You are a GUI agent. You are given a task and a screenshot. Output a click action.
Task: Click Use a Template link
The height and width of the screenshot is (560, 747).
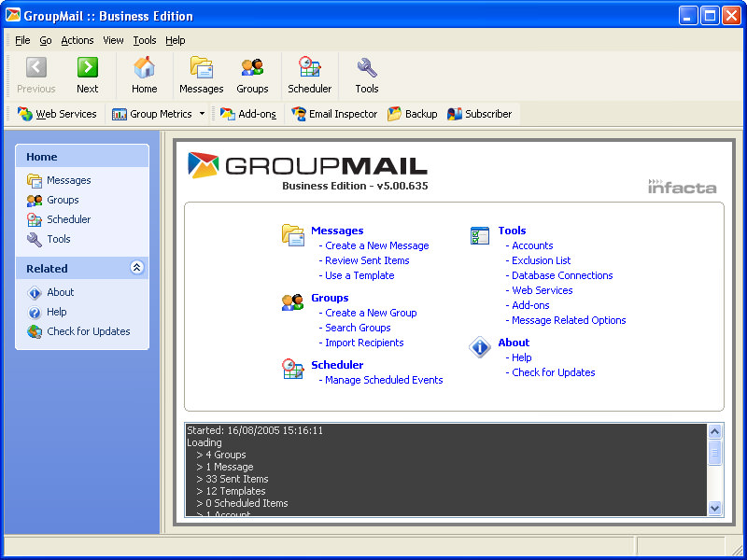(359, 275)
